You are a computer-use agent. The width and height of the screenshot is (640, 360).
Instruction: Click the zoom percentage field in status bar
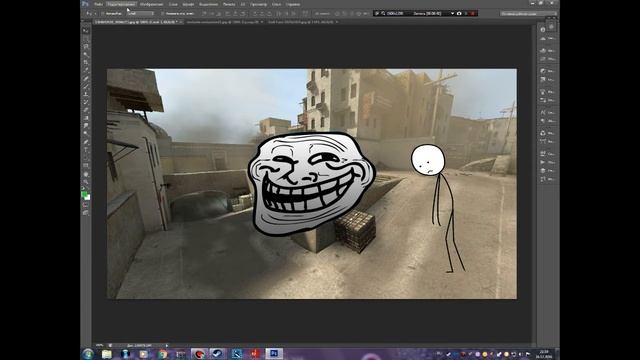coord(99,345)
